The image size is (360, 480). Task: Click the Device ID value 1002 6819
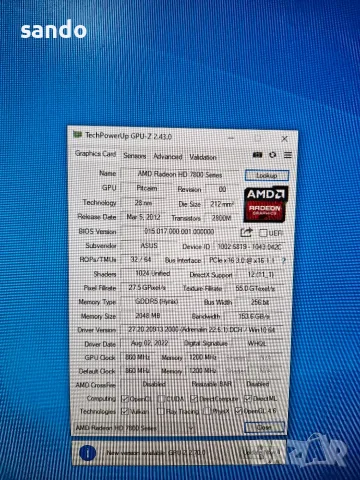pos(249,247)
